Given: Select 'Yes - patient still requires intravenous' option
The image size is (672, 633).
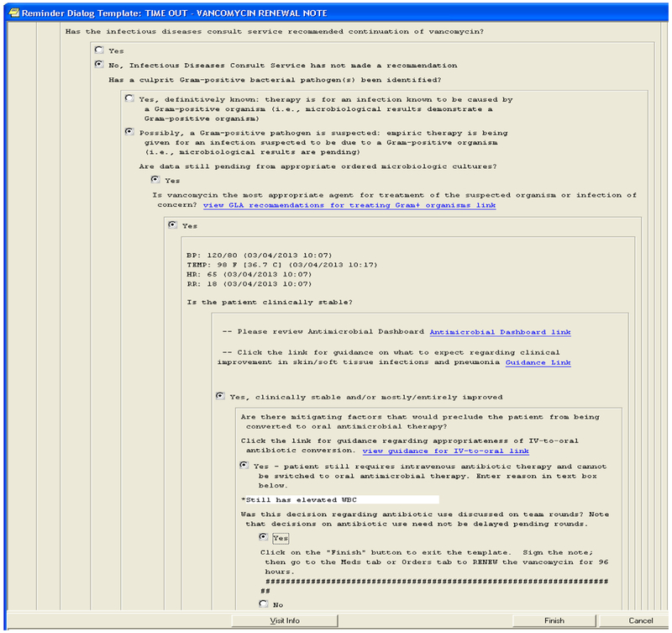Looking at the screenshot, I should point(244,465).
